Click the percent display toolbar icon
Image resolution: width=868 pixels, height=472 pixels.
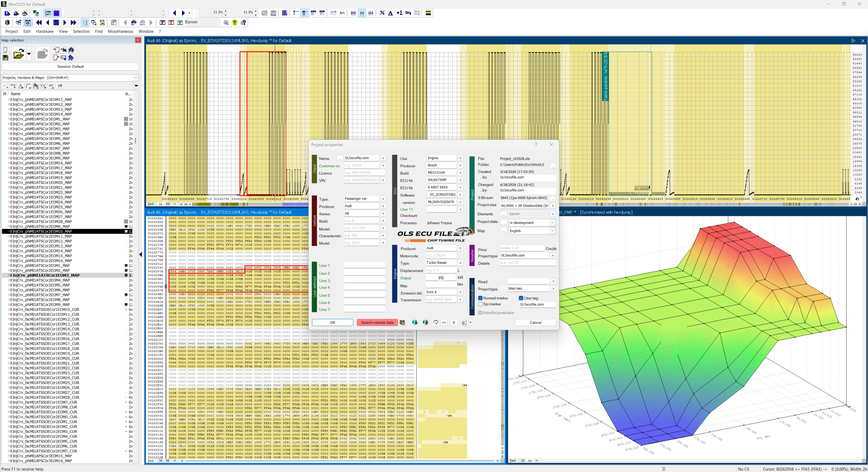click(382, 13)
